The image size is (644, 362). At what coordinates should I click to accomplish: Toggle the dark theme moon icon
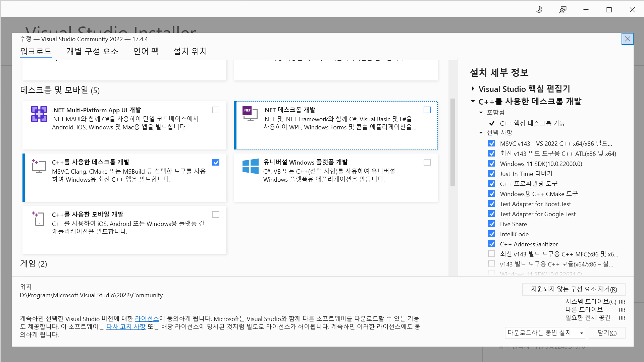click(539, 10)
